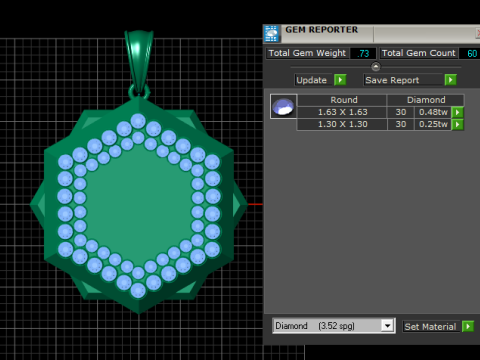This screenshot has height=360, width=480.
Task: Click the Total Gem Count label
Action: (418, 53)
